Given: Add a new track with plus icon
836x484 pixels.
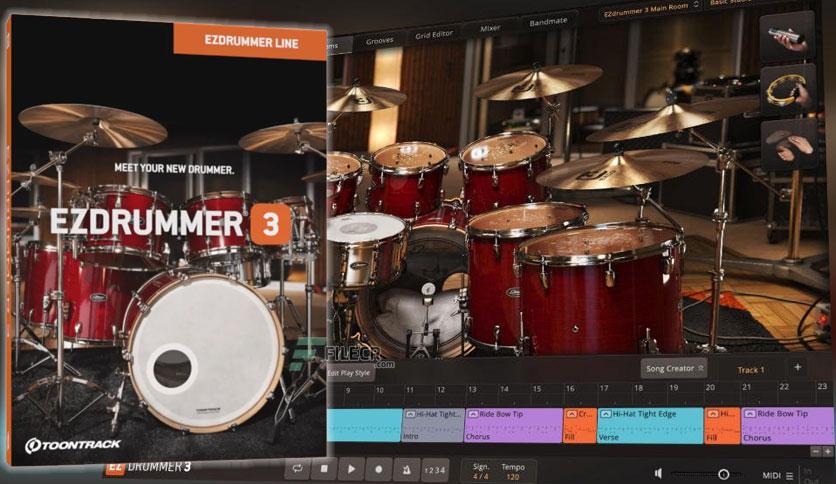Looking at the screenshot, I should point(798,367).
